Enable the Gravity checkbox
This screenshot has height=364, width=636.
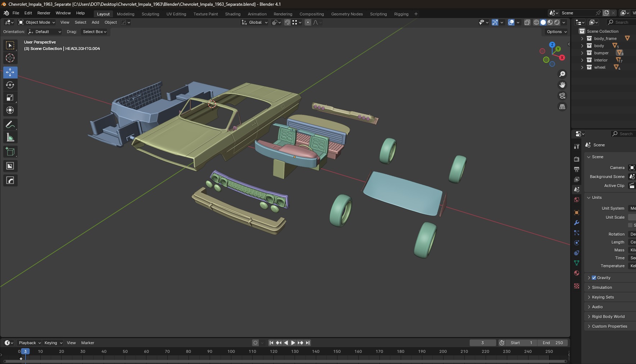(594, 278)
